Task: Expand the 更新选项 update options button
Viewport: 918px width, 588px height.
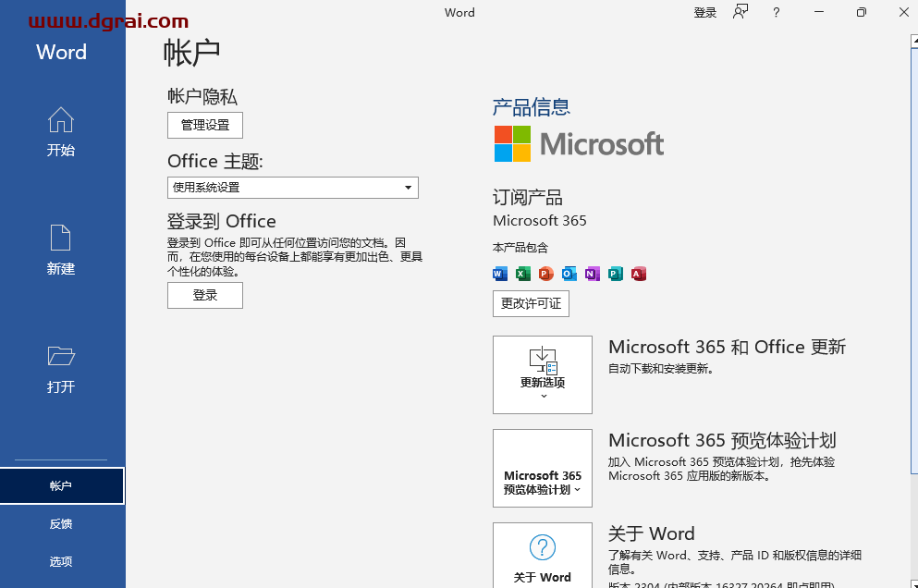Action: (x=543, y=374)
